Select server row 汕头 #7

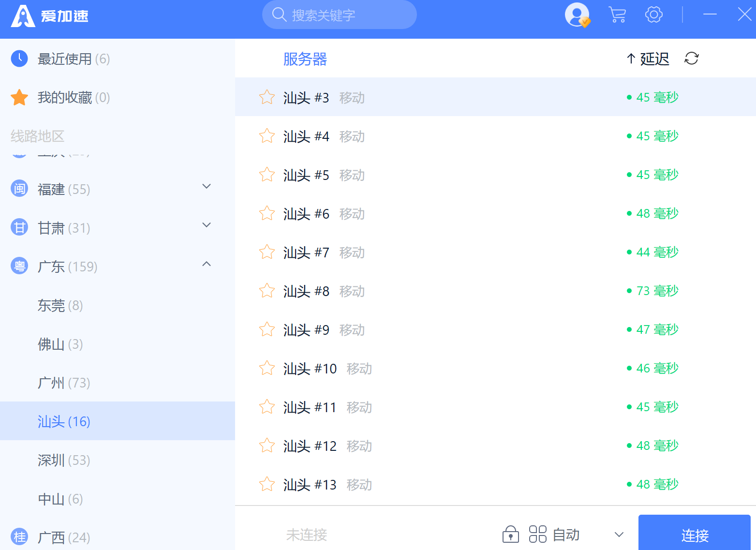coord(495,252)
